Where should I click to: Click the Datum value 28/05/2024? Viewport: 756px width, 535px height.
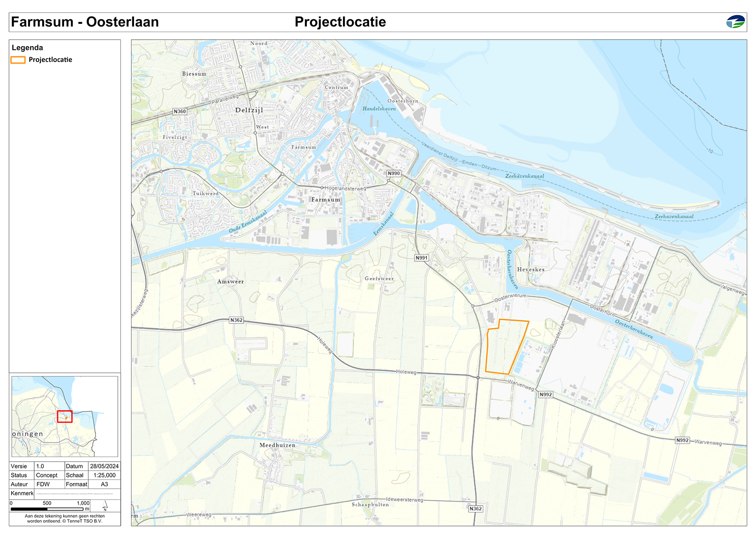point(104,466)
